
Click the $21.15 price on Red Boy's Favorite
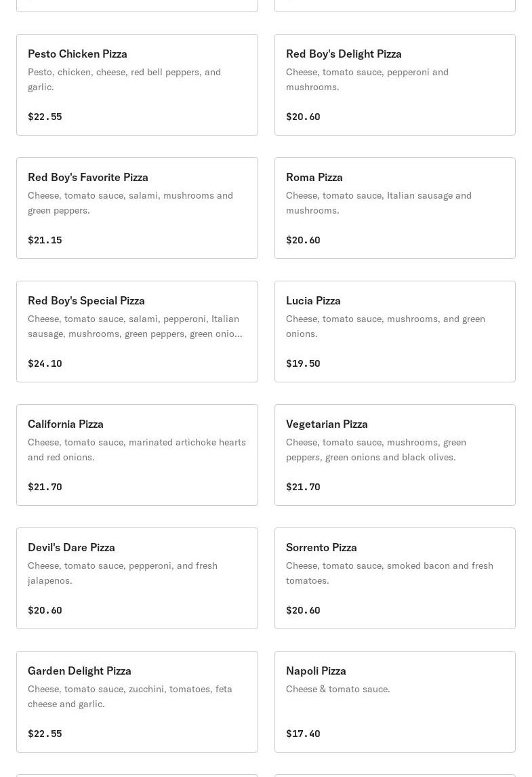45,240
